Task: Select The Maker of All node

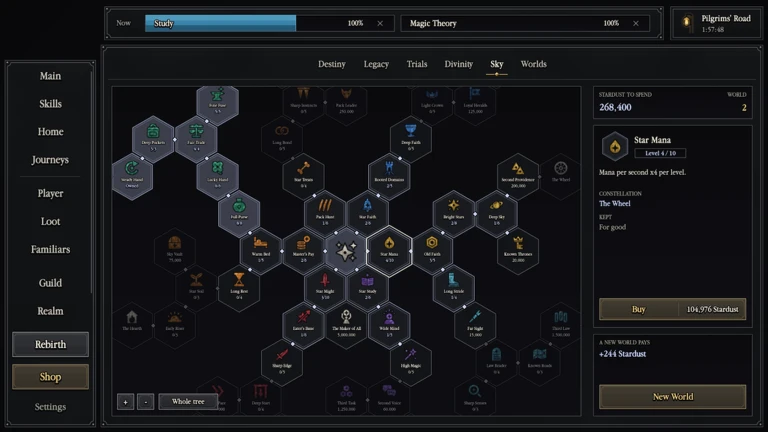Action: coord(346,326)
